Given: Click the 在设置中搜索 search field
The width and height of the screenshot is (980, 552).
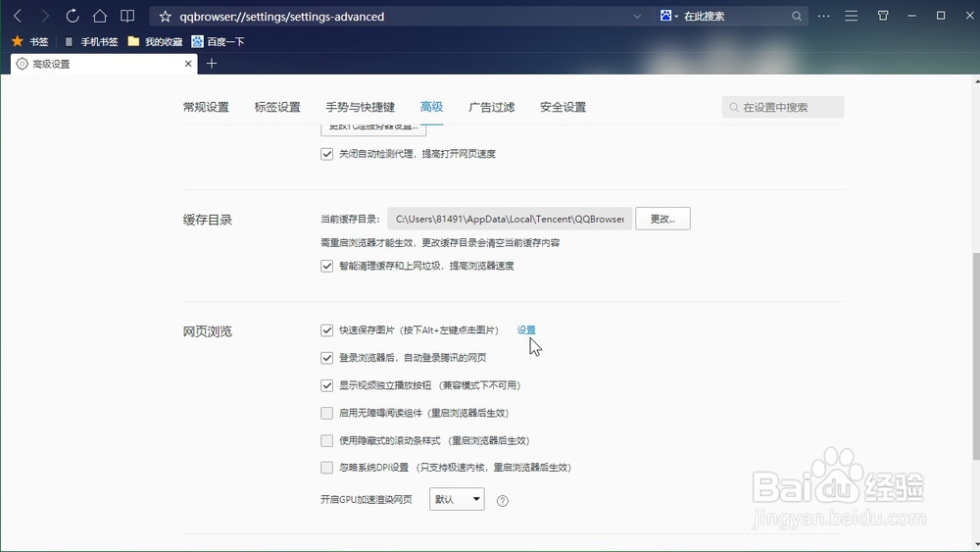Looking at the screenshot, I should [x=782, y=107].
